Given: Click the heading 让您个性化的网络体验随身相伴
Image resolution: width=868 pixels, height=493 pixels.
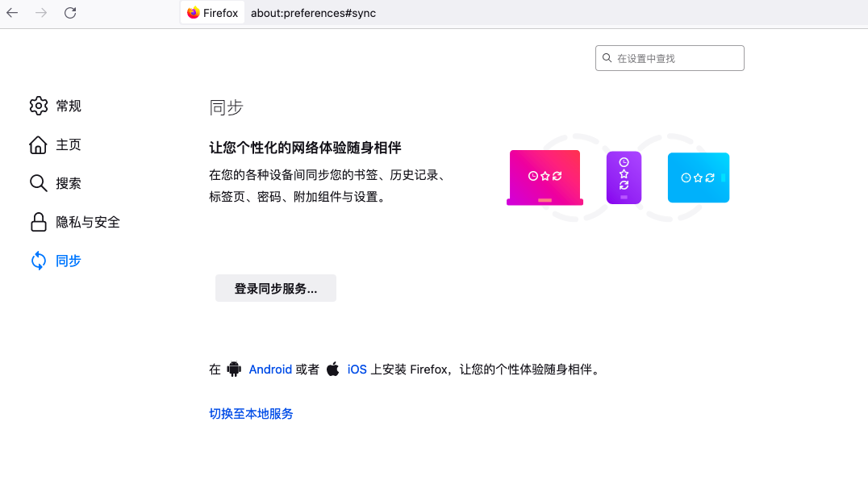Looking at the screenshot, I should click(x=305, y=148).
